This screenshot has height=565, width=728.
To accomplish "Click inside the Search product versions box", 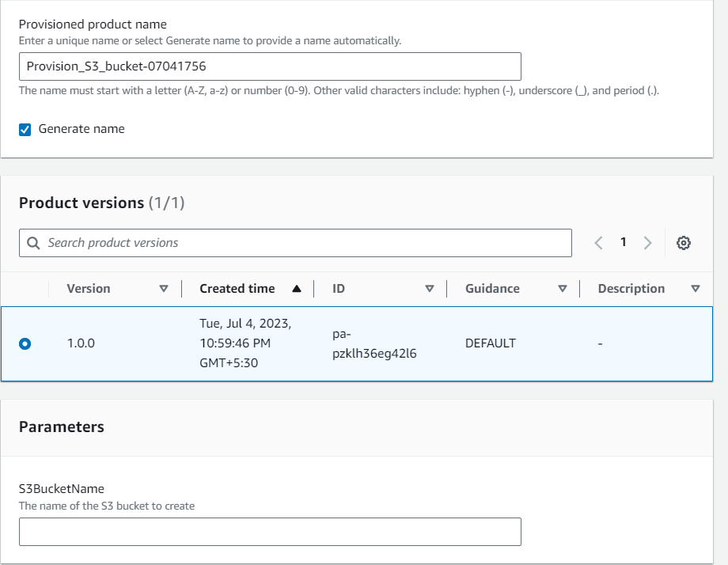I will (237, 242).
